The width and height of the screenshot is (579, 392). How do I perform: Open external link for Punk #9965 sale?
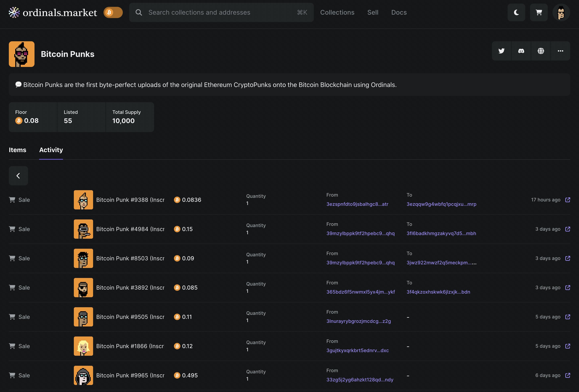(568, 375)
